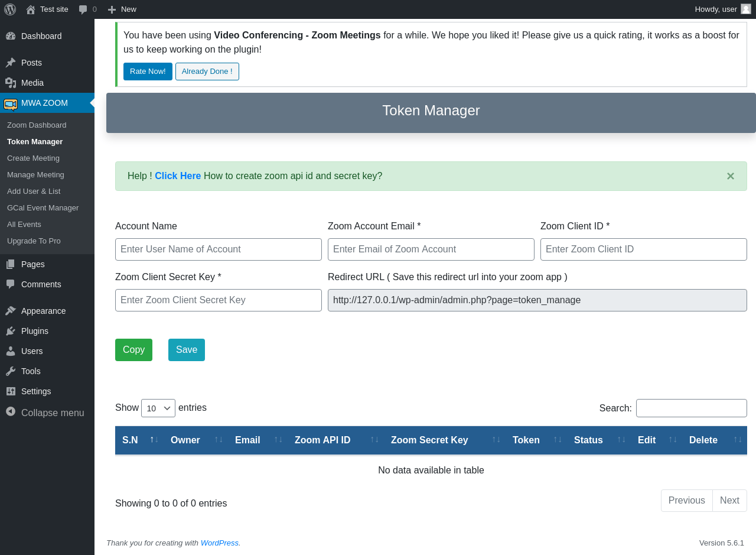The height and width of the screenshot is (555, 756).
Task: Click the Comments speech bubble sidebar icon
Action: point(11,284)
